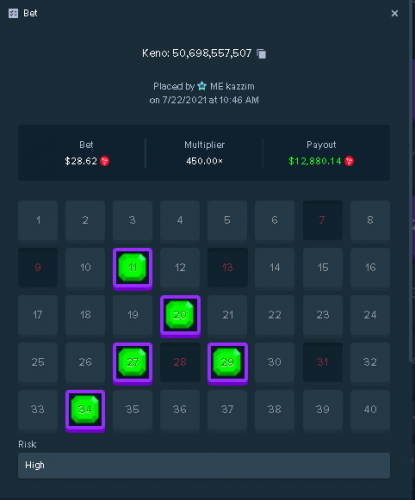Click the currency icon beside bet amount

105,161
